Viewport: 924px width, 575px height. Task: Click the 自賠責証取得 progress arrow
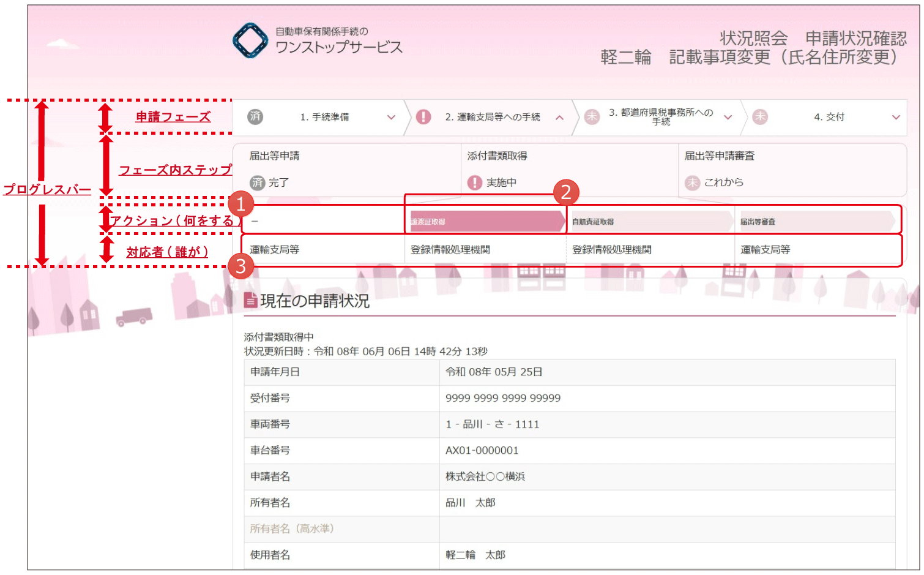click(x=650, y=222)
